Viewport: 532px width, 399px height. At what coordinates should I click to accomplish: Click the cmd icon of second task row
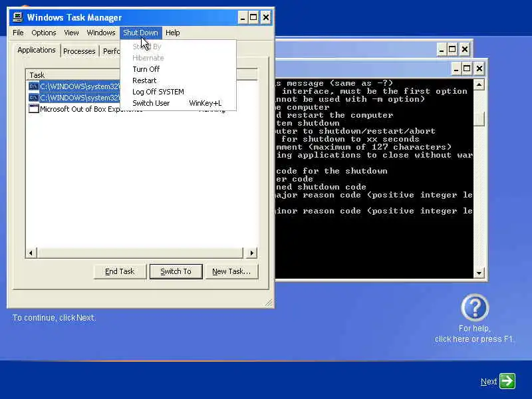(x=33, y=98)
